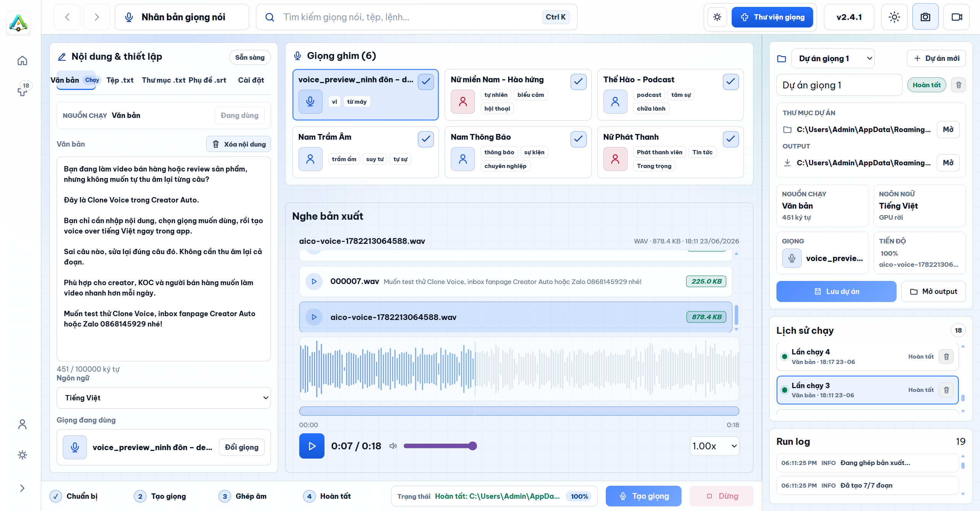The height and width of the screenshot is (511, 980).
Task: Click trash icon next to Hoàn tất project badge
Action: (x=958, y=85)
